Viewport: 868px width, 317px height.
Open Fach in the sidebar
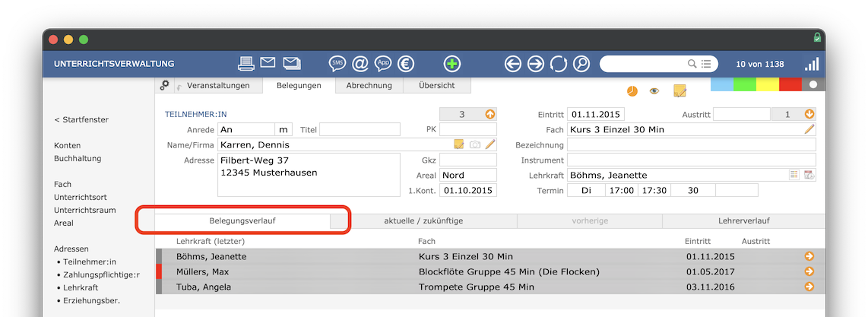tap(62, 184)
